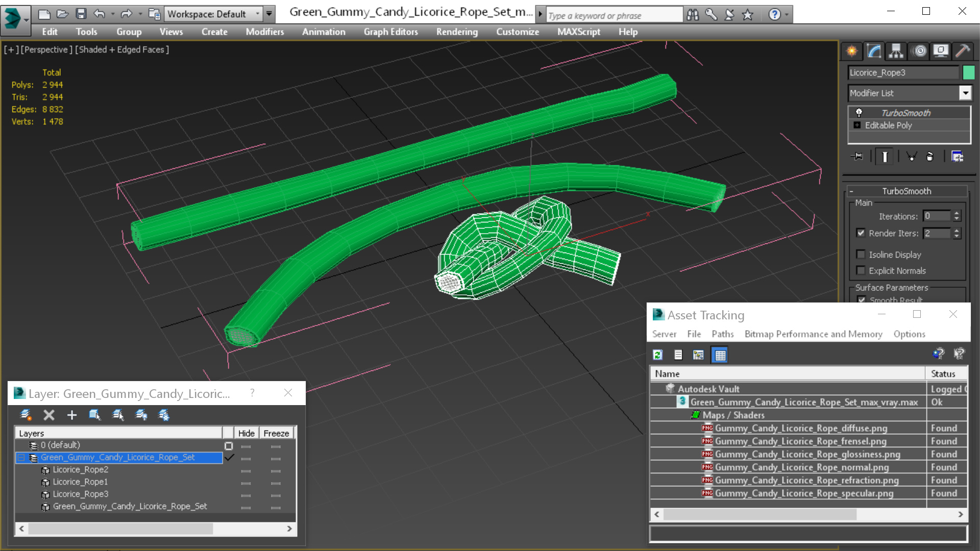Click Delete layer X icon
The height and width of the screenshot is (551, 980).
49,415
